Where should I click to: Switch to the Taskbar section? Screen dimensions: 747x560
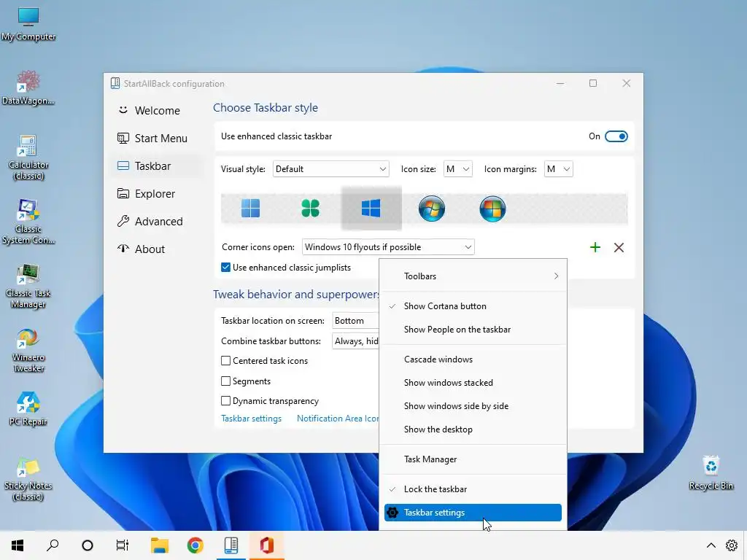tap(156, 166)
